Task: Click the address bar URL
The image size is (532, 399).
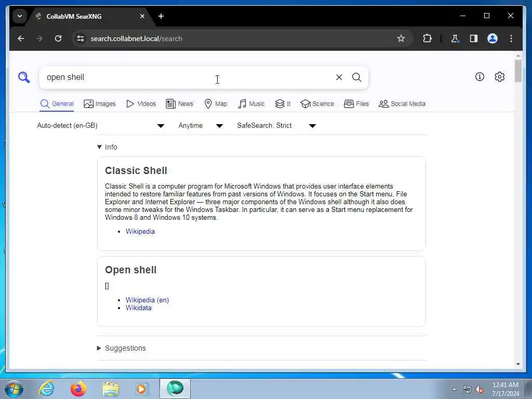Action: point(137,38)
